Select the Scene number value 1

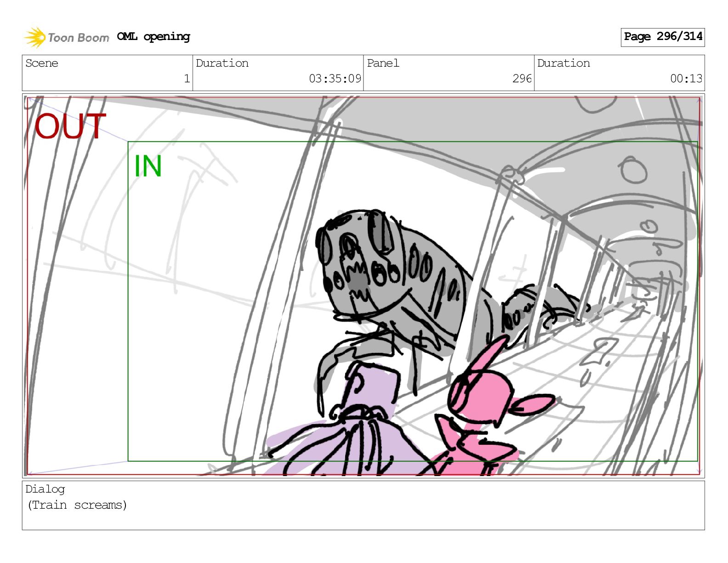point(187,79)
